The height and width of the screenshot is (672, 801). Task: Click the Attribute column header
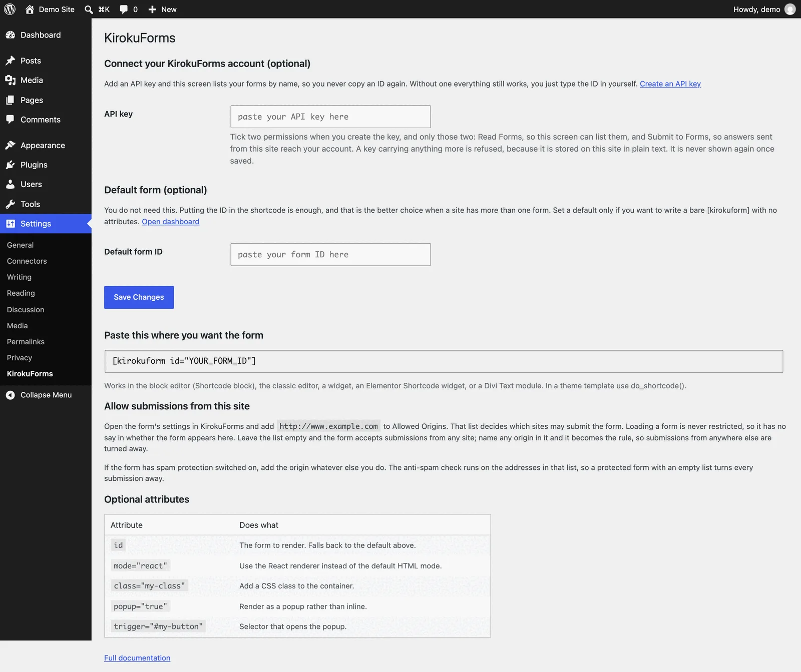coord(127,525)
